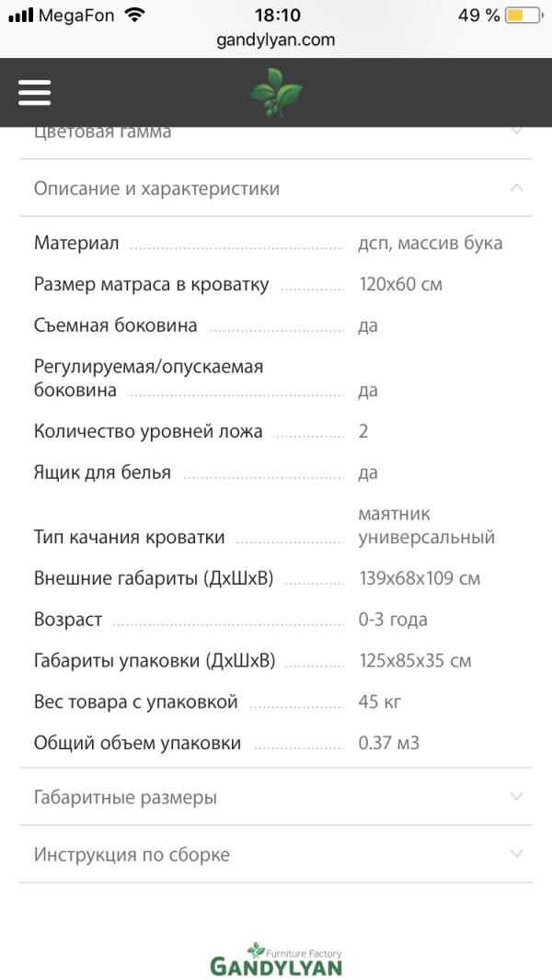Expand the Цветовая гамма chevron

click(x=516, y=132)
